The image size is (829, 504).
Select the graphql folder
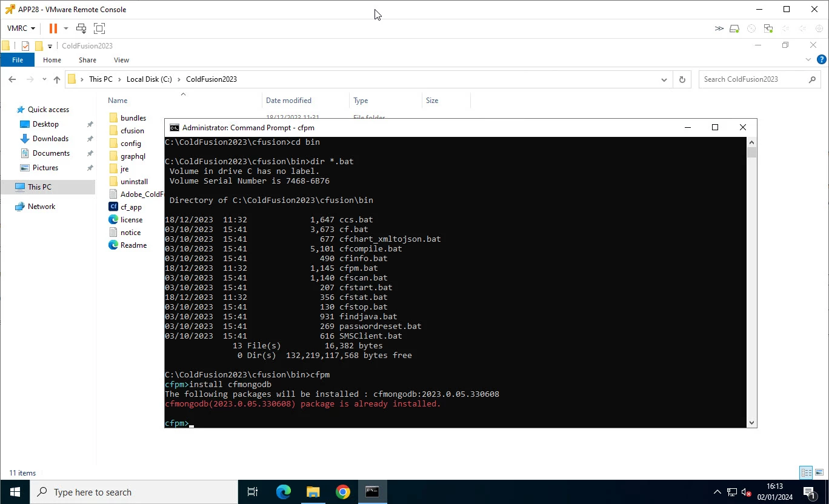point(133,156)
